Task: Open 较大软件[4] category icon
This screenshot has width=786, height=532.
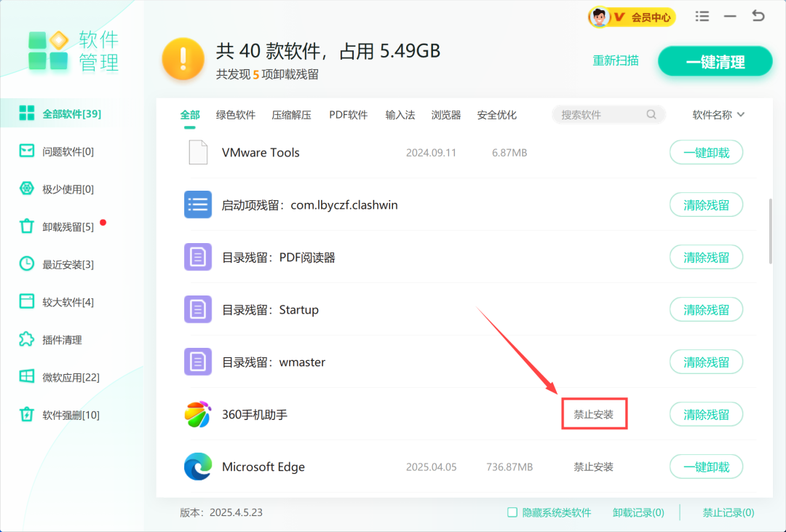Action: tap(27, 301)
